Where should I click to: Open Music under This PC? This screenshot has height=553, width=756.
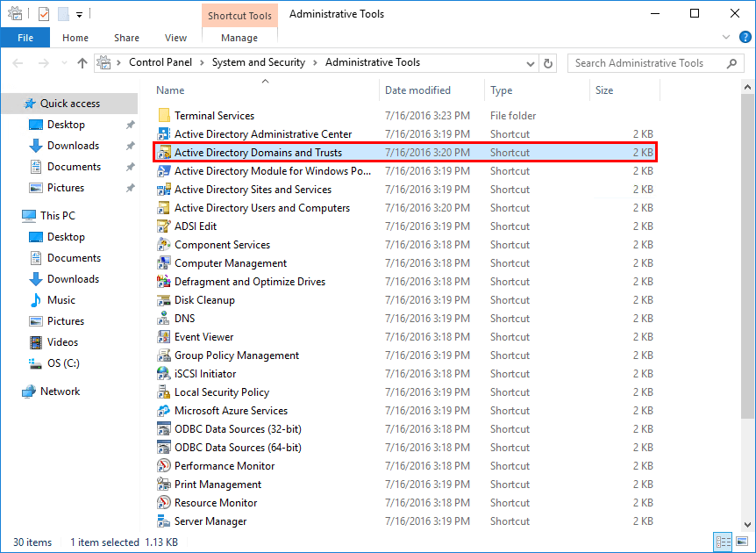61,299
